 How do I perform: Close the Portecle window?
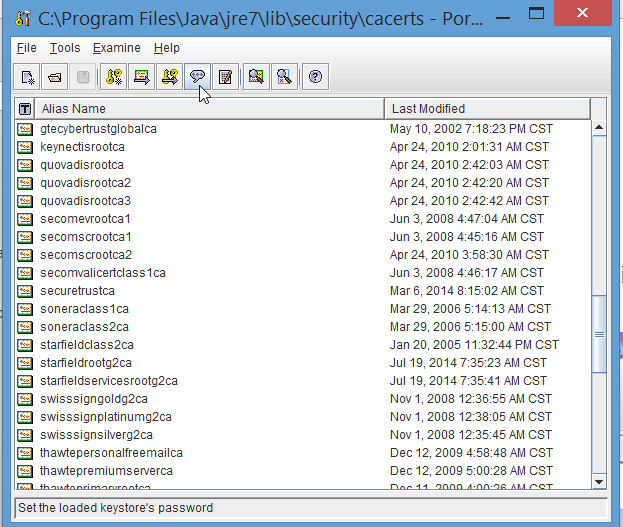point(582,13)
